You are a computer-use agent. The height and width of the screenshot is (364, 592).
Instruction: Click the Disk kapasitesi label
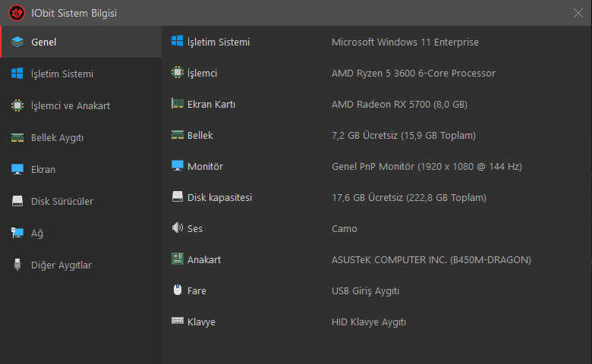220,198
